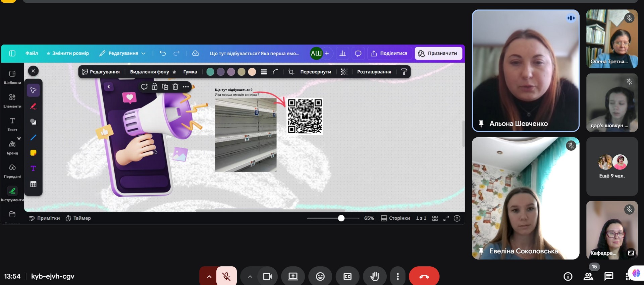
Task: Click the trash delete icon on the canvas toolbar
Action: 175,87
